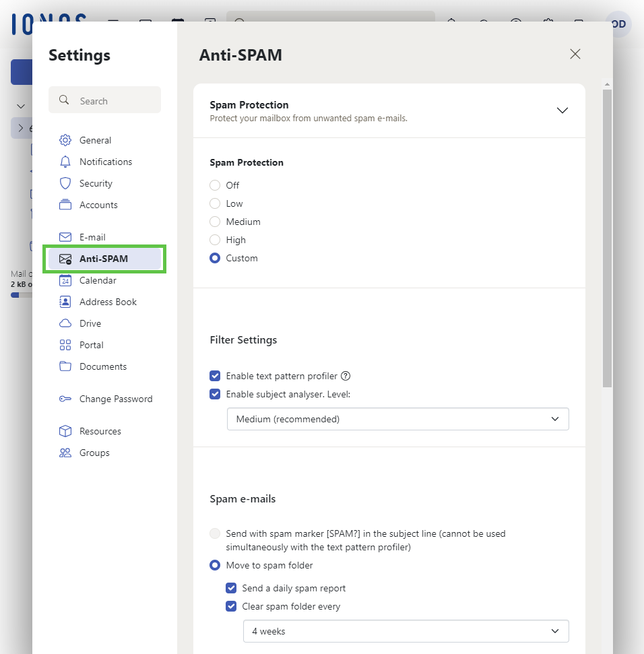Open the subject analyser level dropdown
The height and width of the screenshot is (654, 644).
click(397, 419)
